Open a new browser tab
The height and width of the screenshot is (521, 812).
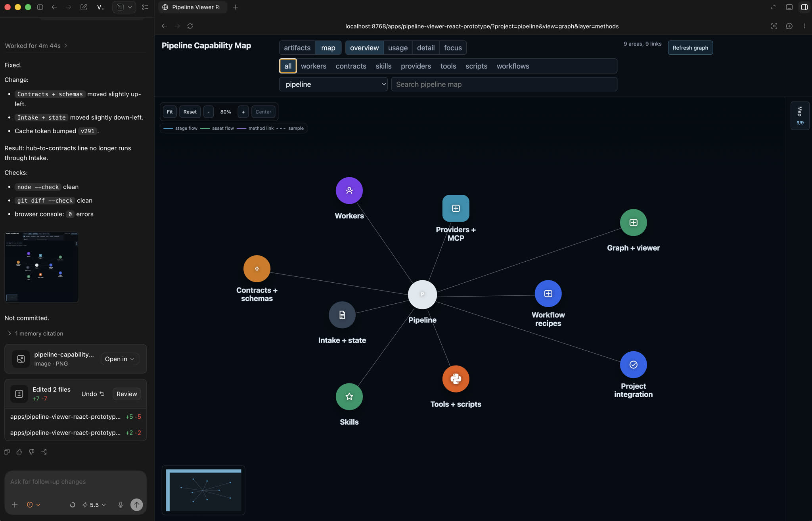click(235, 7)
